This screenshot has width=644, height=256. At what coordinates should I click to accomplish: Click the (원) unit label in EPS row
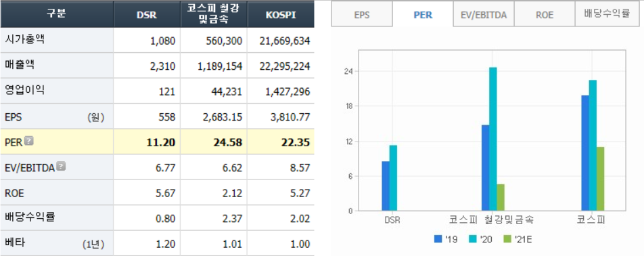click(x=95, y=117)
